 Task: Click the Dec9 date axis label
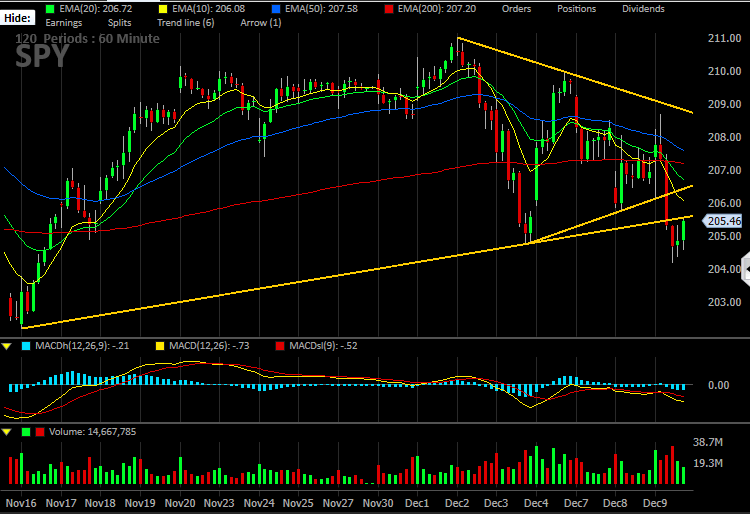click(x=655, y=503)
